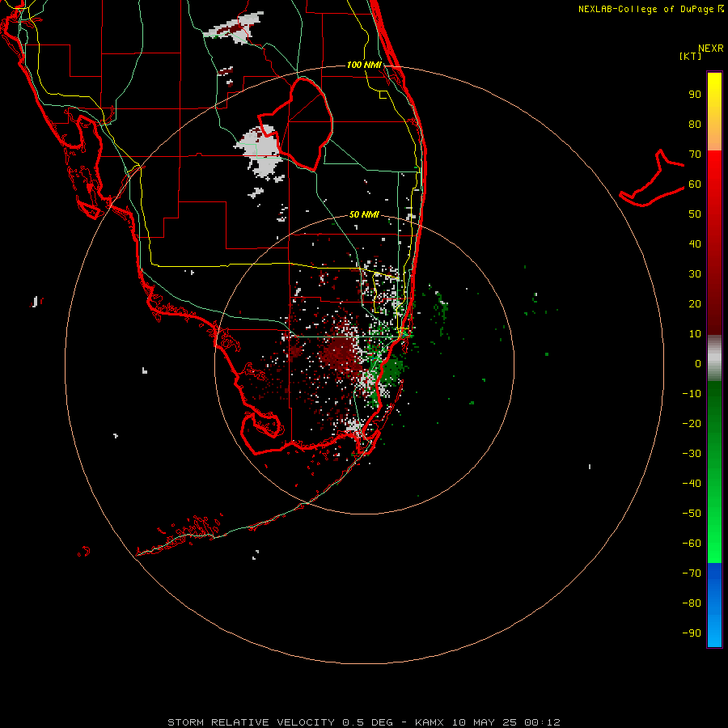Click the blue bottom segment of color bar

714,605
